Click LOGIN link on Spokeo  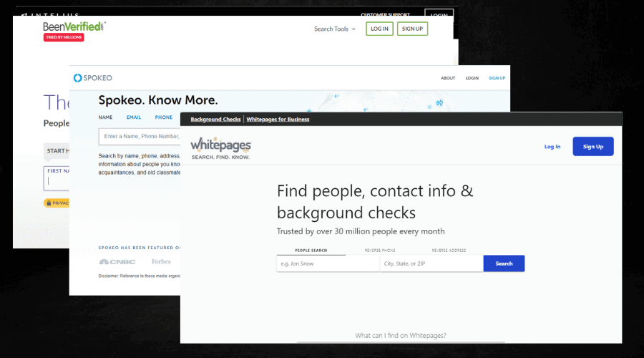point(472,78)
